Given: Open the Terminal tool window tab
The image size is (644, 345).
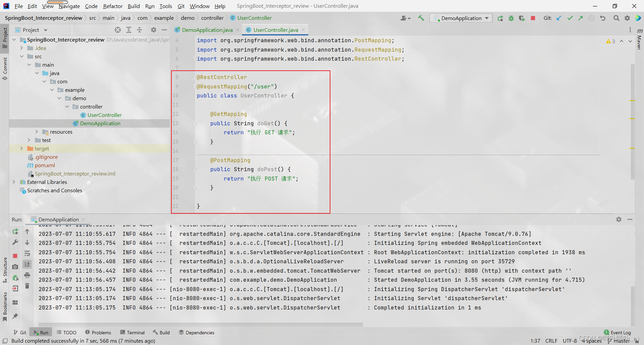Looking at the screenshot, I should (132, 332).
